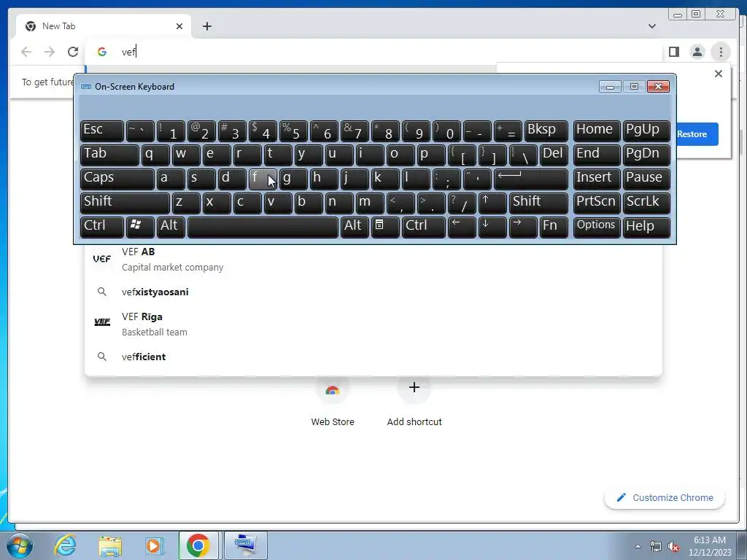Image resolution: width=747 pixels, height=560 pixels.
Task: Reload the page in Chrome
Action: 73,52
